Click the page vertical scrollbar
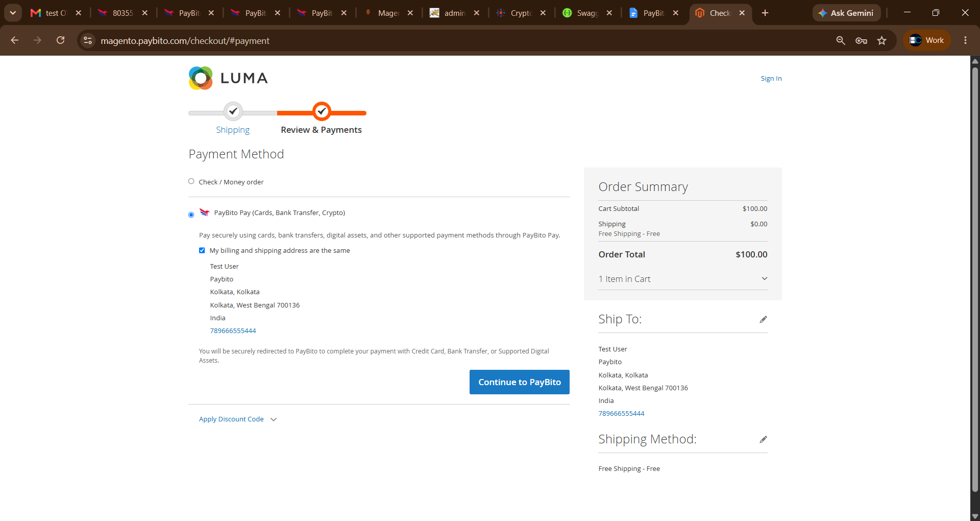This screenshot has width=980, height=521. click(x=975, y=280)
